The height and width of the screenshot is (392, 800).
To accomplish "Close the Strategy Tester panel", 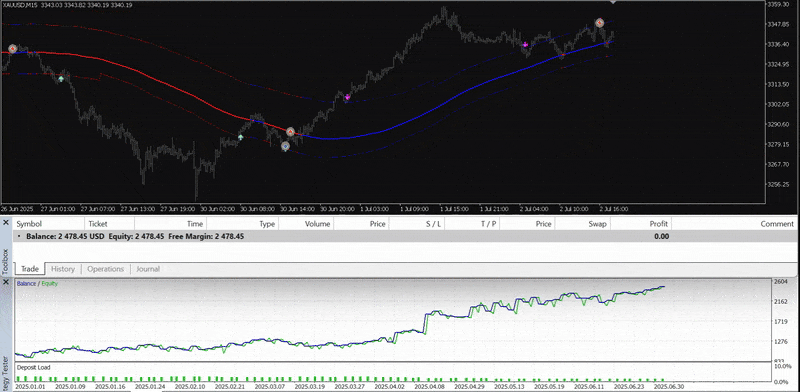I will click(6, 282).
